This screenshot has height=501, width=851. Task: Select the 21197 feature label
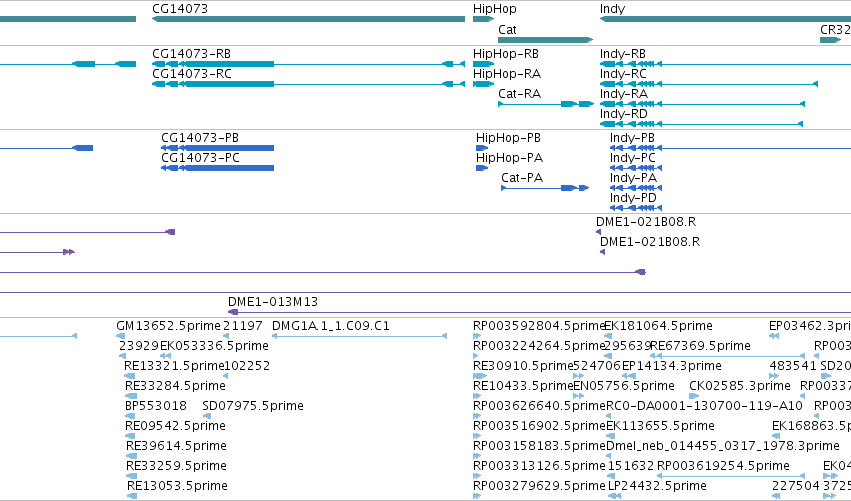tap(243, 326)
